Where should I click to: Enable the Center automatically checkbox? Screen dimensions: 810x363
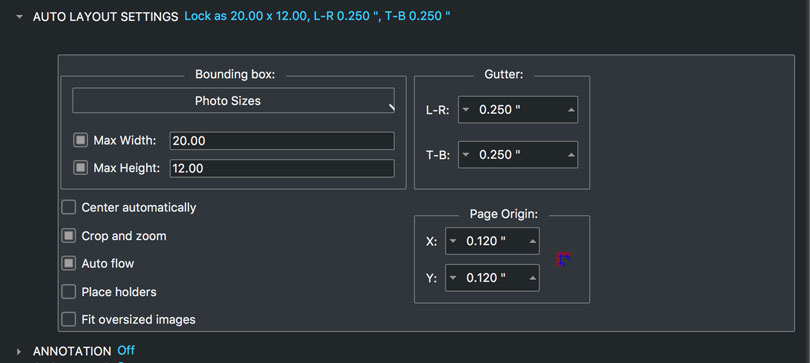point(69,208)
